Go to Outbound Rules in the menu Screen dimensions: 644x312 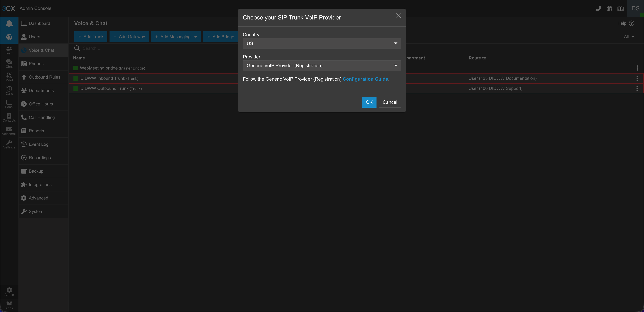[44, 77]
